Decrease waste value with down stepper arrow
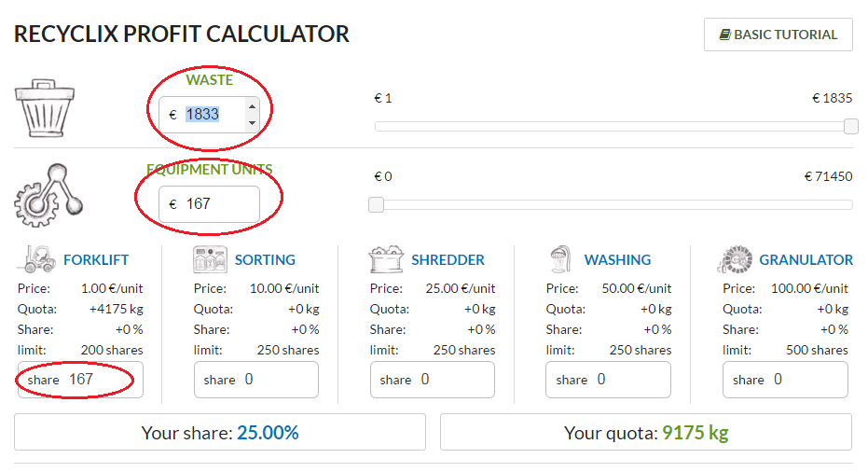The image size is (868, 472). [x=251, y=121]
